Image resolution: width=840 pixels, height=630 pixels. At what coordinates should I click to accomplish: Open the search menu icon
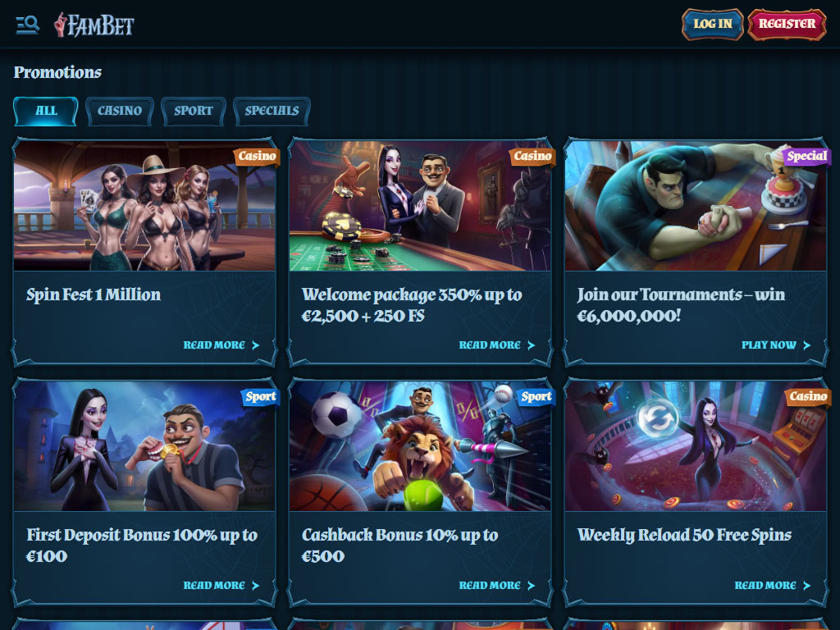(x=27, y=25)
